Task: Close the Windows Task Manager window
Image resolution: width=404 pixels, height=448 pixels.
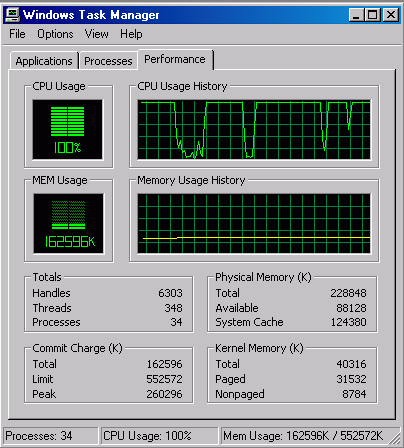Action: [x=391, y=15]
